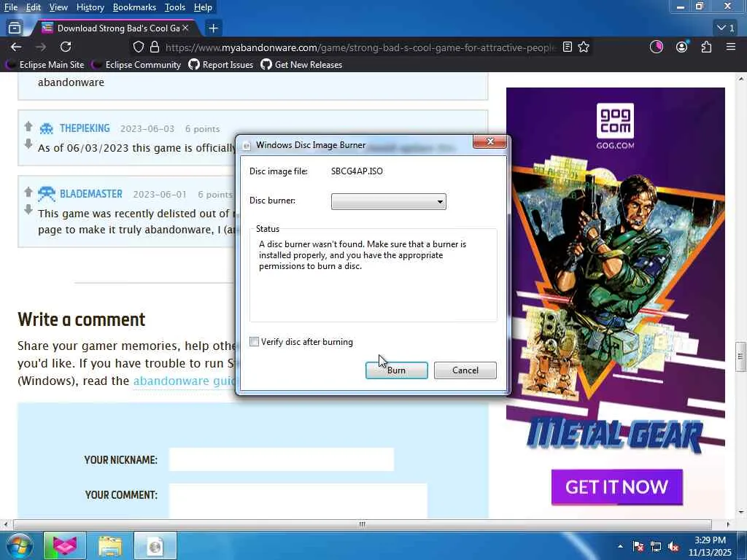This screenshot has height=560, width=747.
Task: Go back with the browser back arrow
Action: [x=16, y=47]
